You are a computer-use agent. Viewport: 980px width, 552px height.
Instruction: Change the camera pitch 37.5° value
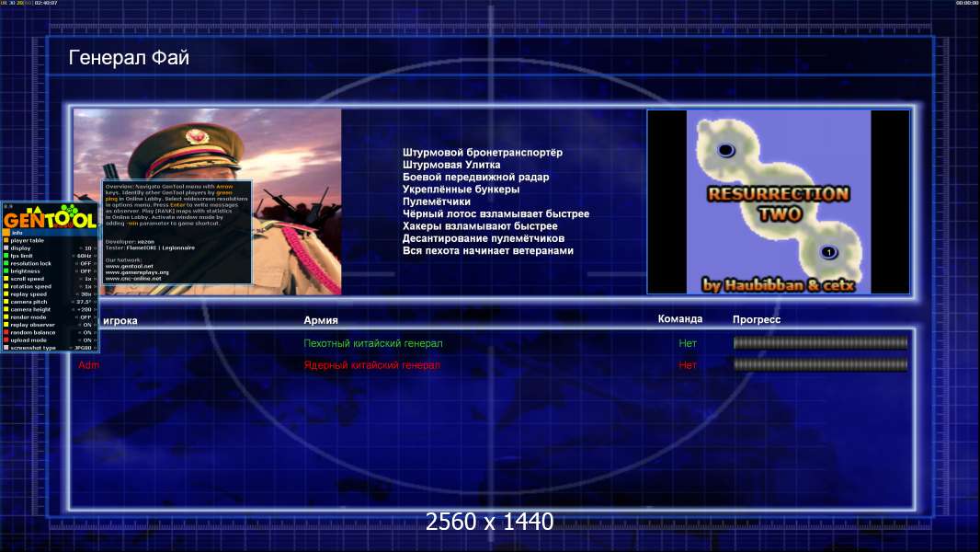[84, 302]
